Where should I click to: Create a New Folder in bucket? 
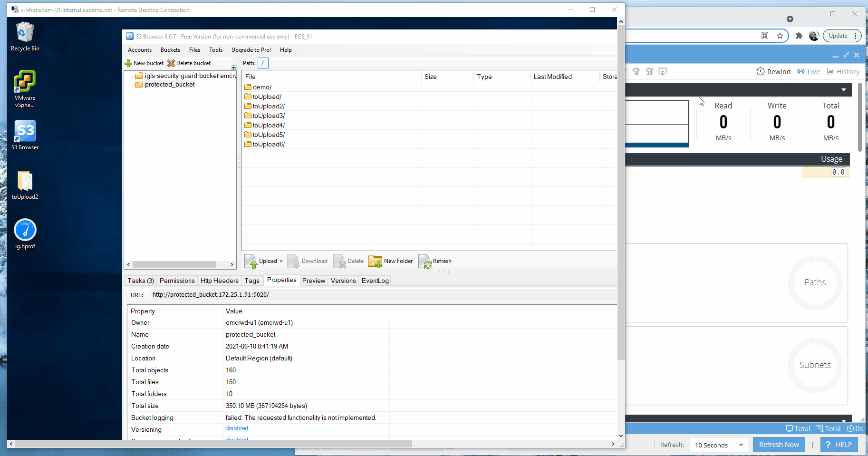(x=391, y=261)
